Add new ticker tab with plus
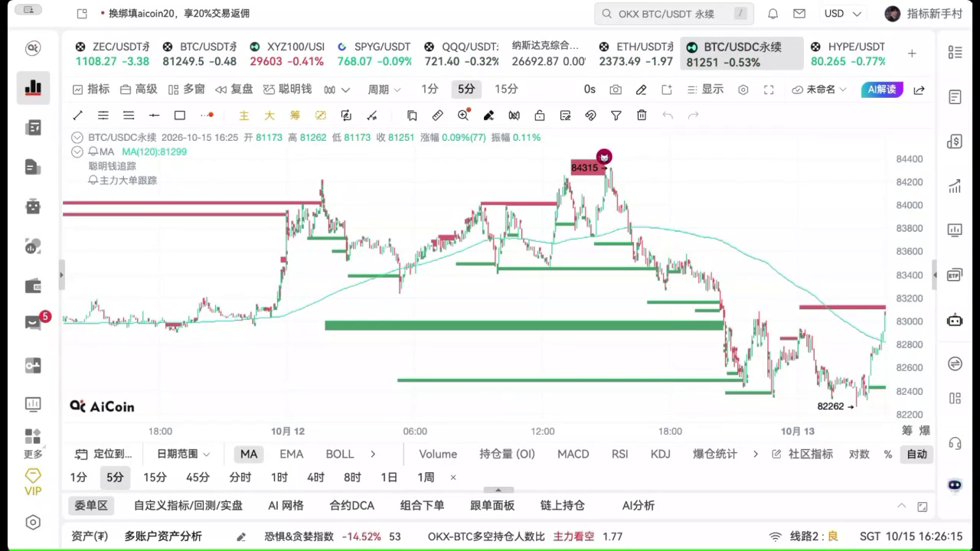Image resolution: width=980 pixels, height=551 pixels. pos(912,54)
